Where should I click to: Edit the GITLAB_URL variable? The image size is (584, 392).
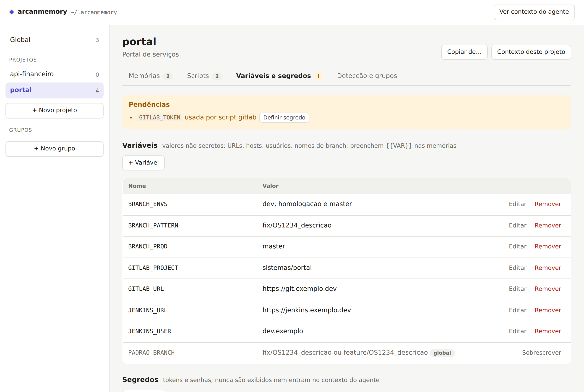517,289
